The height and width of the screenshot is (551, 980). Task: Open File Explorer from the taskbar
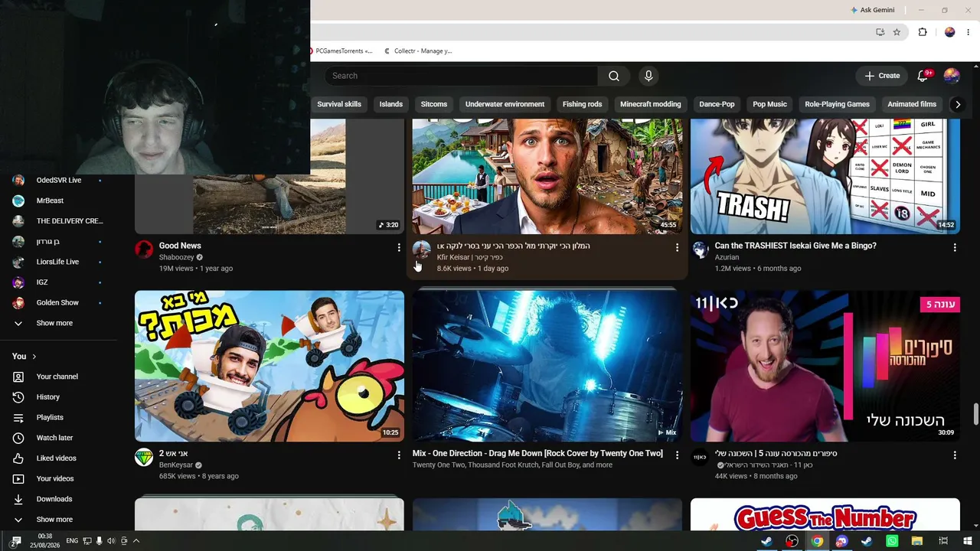tap(917, 541)
